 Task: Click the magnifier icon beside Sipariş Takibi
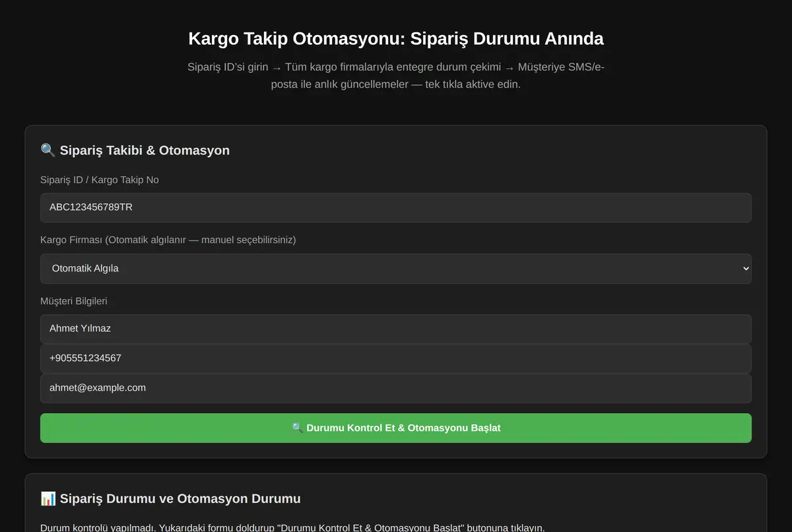48,150
